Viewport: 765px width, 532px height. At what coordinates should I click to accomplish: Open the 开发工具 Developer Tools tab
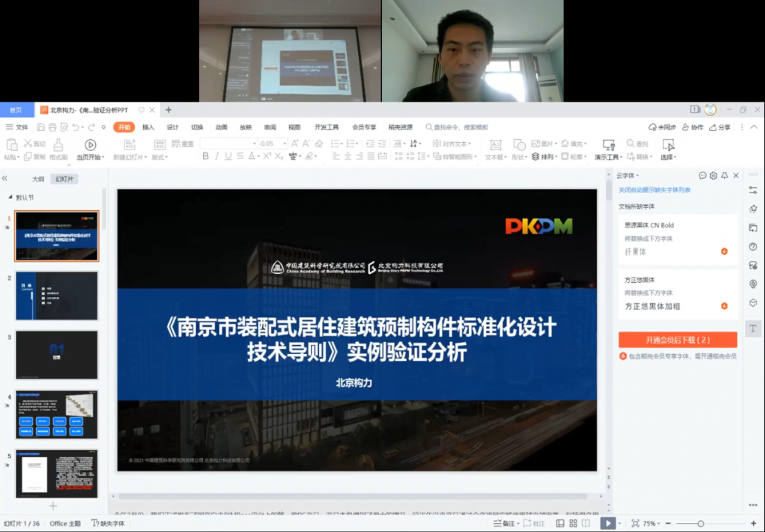(326, 127)
